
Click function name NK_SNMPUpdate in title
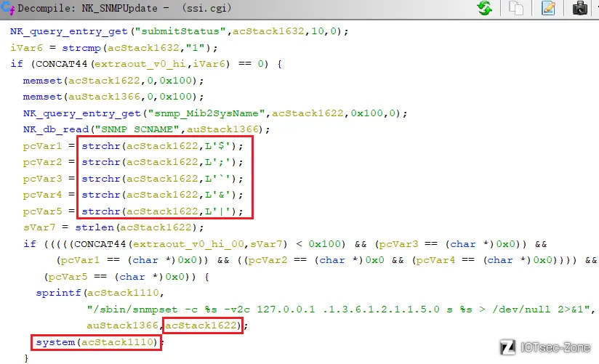click(x=119, y=8)
